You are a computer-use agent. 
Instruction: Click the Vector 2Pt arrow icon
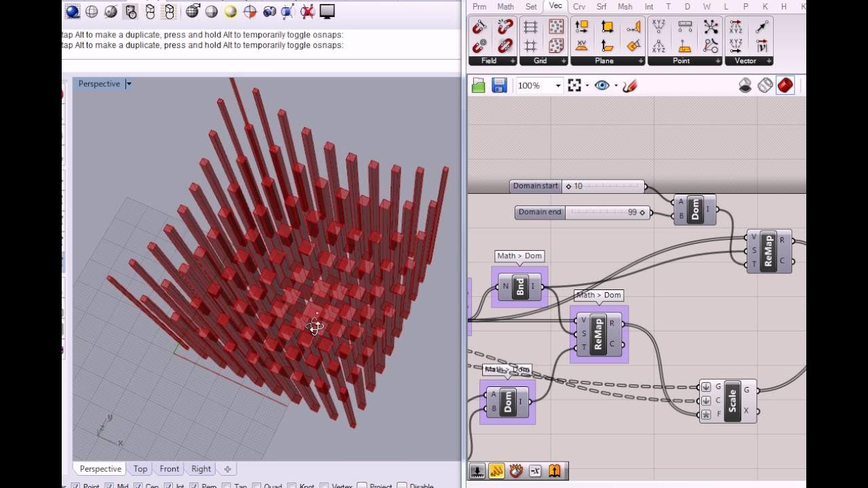(762, 27)
